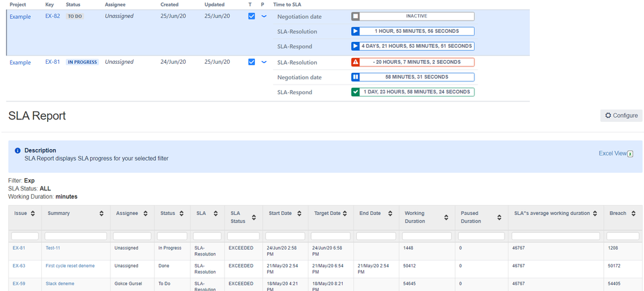
Task: Open the Excel View link
Action: pyautogui.click(x=612, y=154)
